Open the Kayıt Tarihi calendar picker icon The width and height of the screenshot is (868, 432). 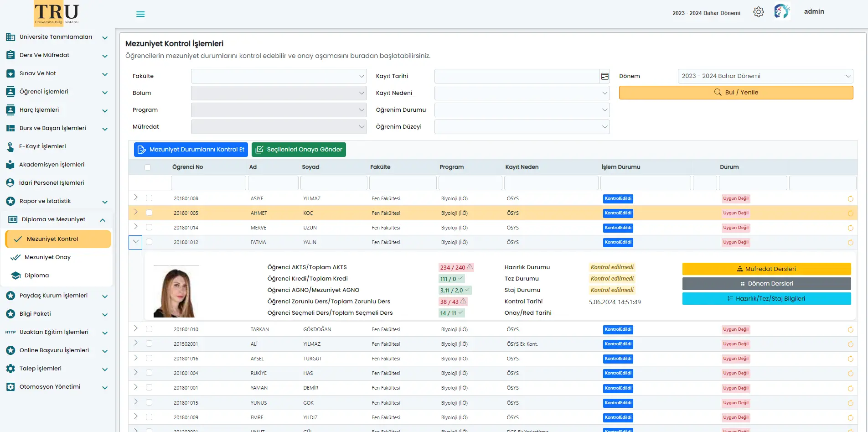click(x=604, y=77)
